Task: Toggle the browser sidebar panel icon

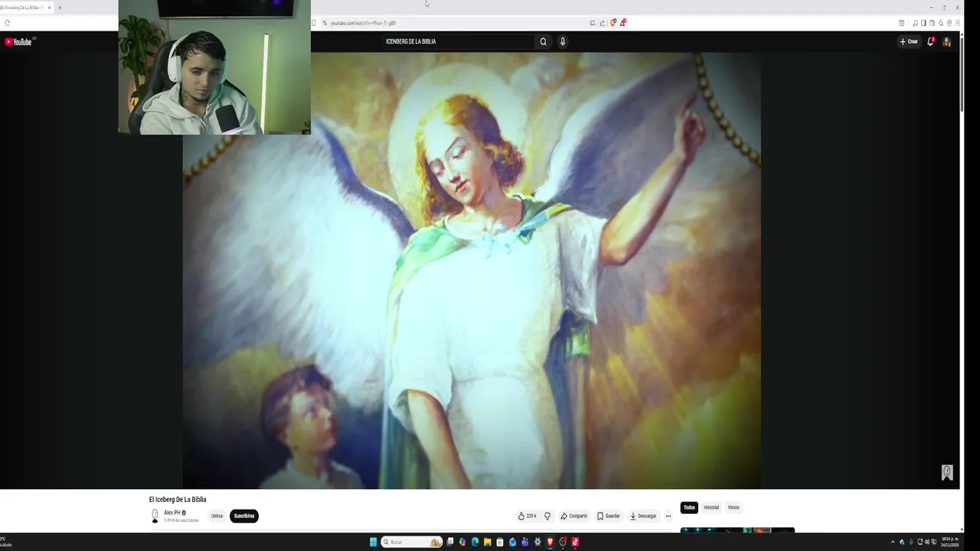Action: [x=923, y=23]
